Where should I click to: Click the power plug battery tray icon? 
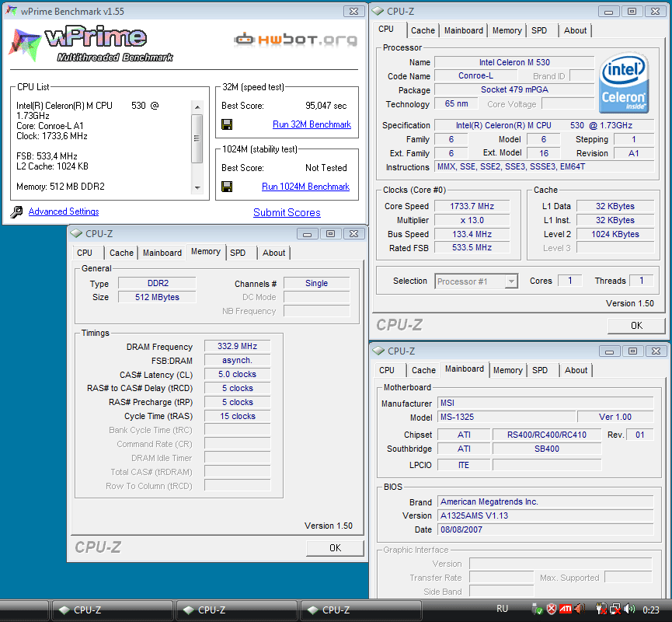pos(601,609)
